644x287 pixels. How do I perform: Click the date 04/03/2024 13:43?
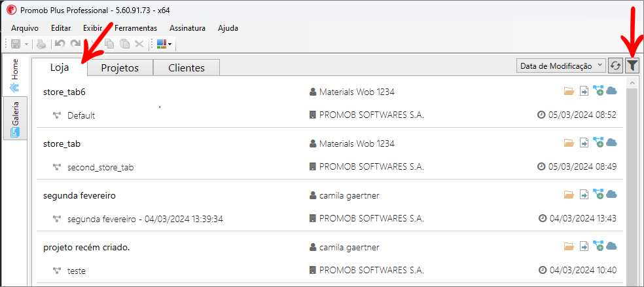pyautogui.click(x=582, y=218)
